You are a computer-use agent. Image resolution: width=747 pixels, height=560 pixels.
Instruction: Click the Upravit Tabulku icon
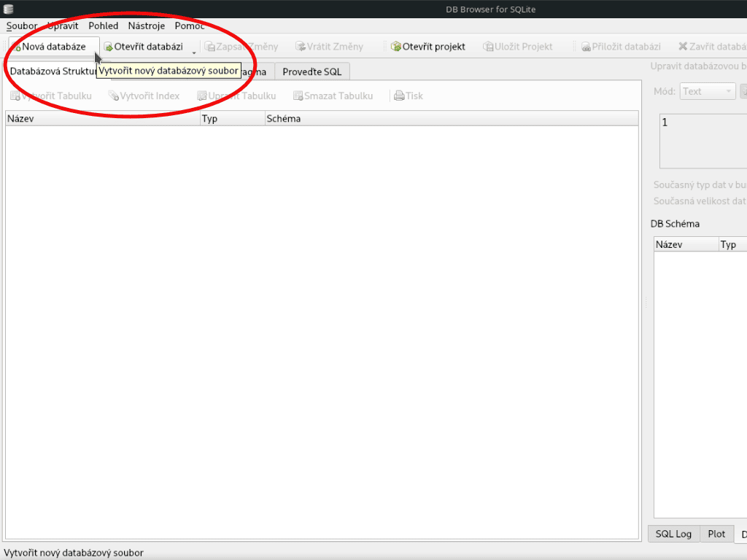pyautogui.click(x=202, y=96)
